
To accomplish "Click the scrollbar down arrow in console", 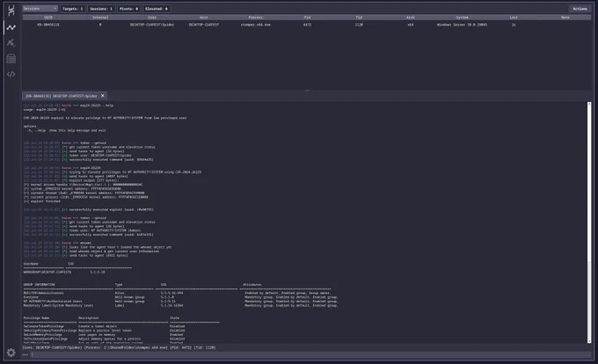I will tap(589, 341).
